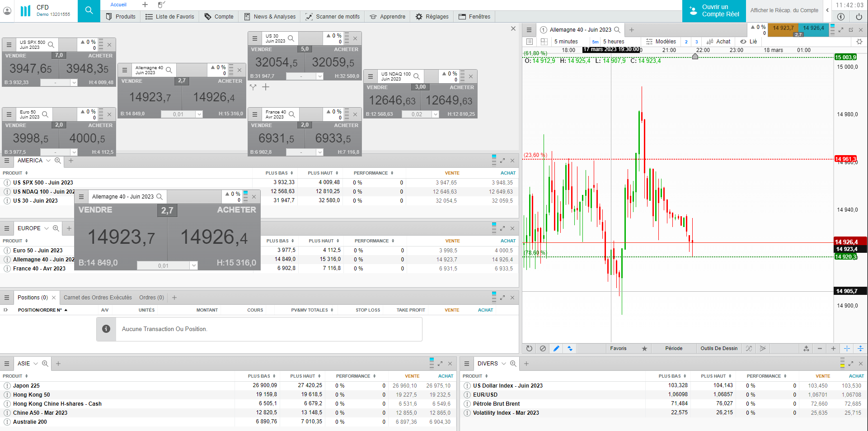
Task: Select the blue pencil drawing tool
Action: (556, 348)
